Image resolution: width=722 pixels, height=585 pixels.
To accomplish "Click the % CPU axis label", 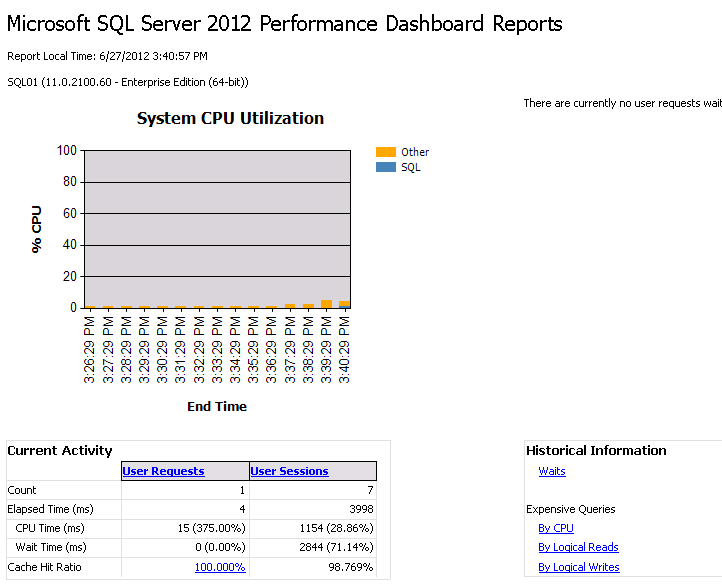I will click(36, 229).
